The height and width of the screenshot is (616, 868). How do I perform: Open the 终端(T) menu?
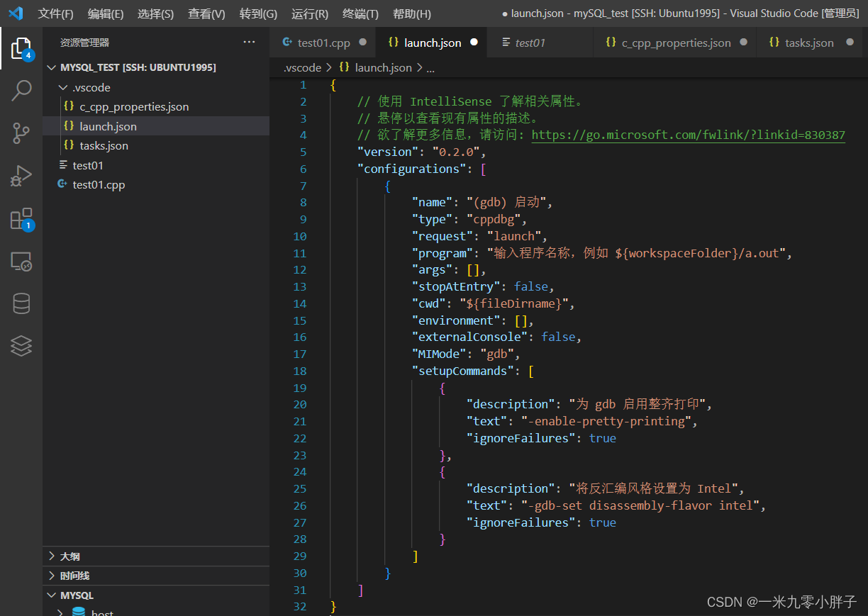(x=360, y=14)
